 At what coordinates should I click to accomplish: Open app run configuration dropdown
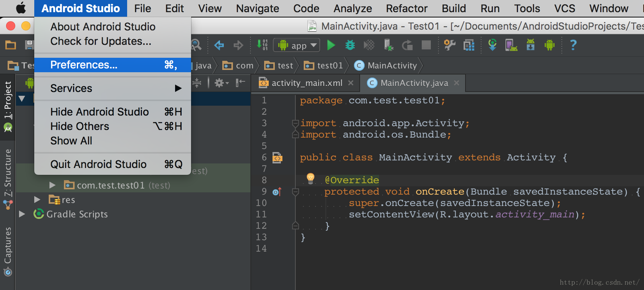tap(296, 46)
